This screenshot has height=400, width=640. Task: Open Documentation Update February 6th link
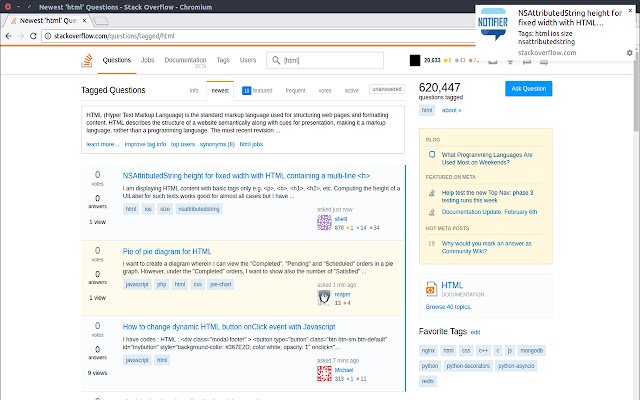tap(489, 212)
